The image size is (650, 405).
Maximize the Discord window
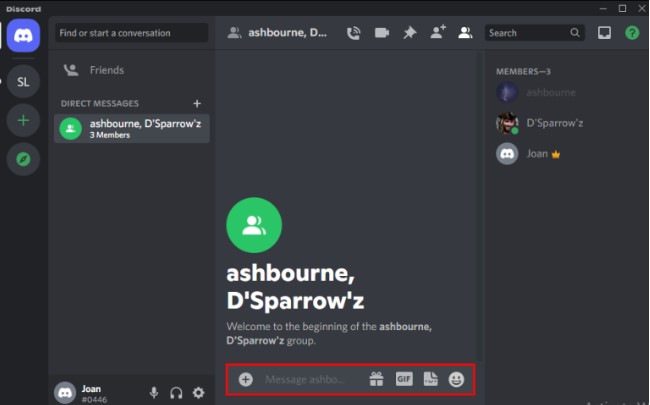coord(622,8)
